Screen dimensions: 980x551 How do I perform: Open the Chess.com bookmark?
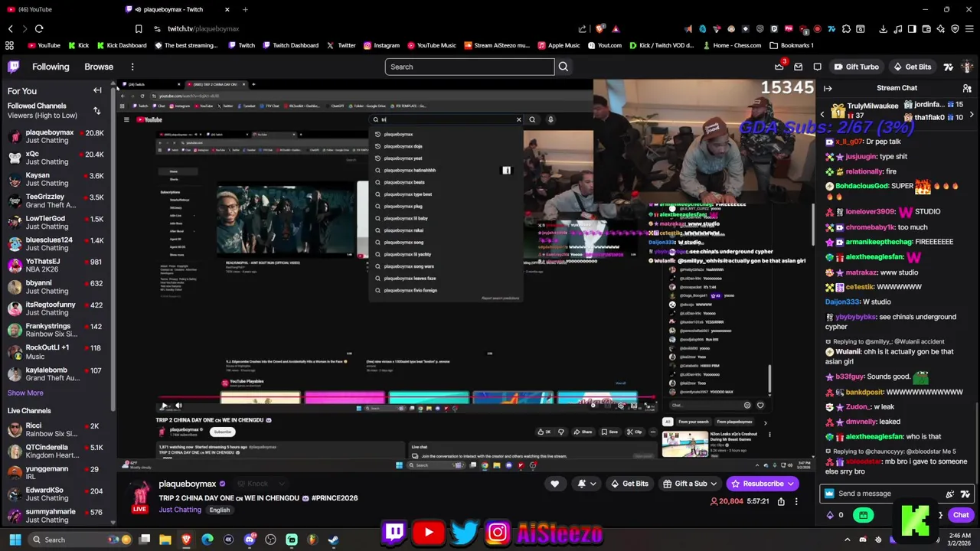732,45
